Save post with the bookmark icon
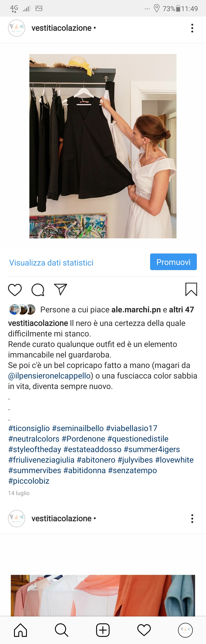The image size is (206, 644). click(x=191, y=289)
